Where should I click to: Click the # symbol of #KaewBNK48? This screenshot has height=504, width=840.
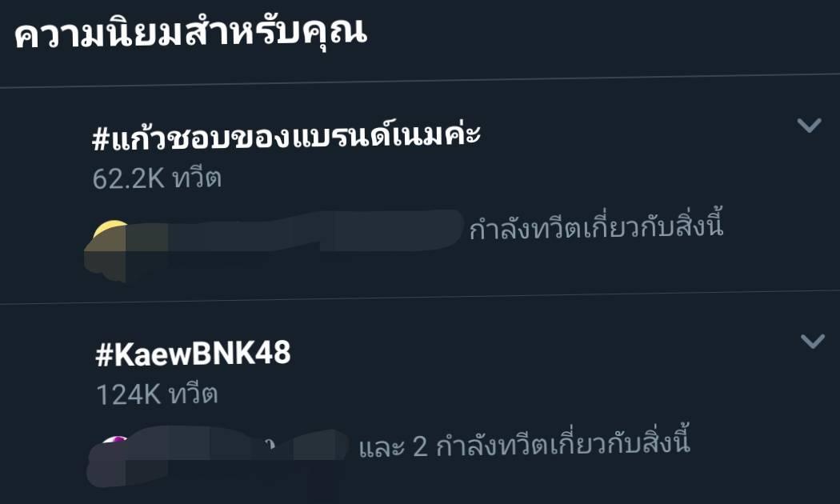[x=104, y=354]
